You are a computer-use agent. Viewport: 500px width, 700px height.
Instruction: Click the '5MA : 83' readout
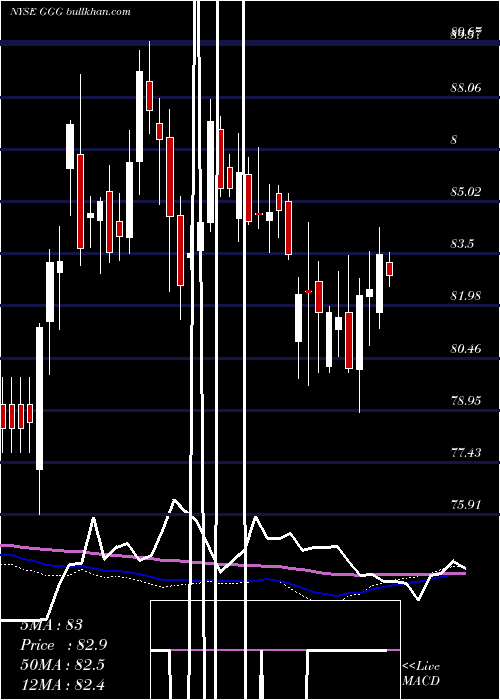(52, 625)
